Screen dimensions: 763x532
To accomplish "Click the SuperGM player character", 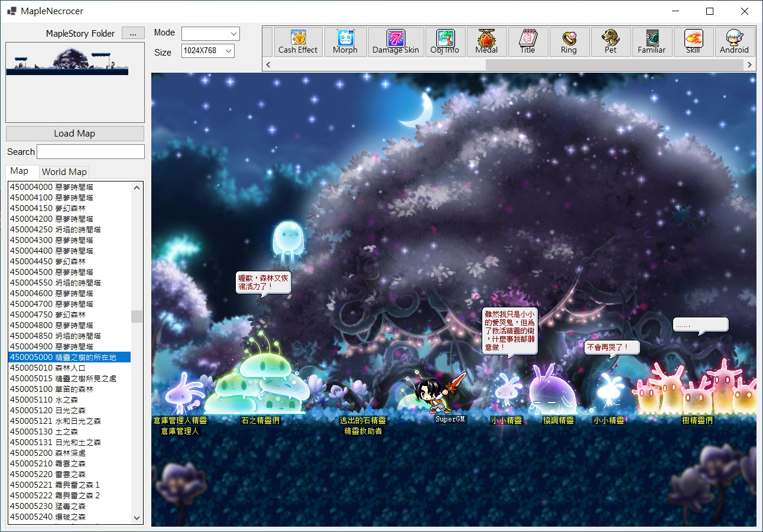I will (437, 393).
